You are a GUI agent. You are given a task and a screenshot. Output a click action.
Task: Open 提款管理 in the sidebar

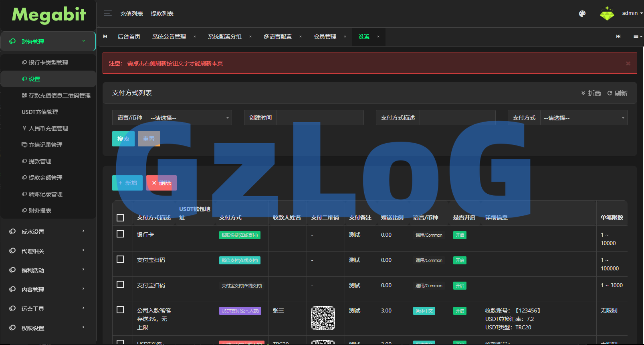coord(40,161)
